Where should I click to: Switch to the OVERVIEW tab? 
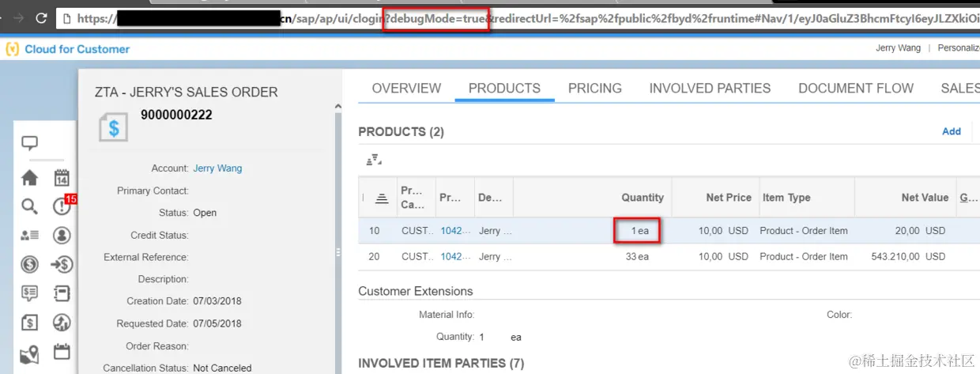click(x=406, y=89)
